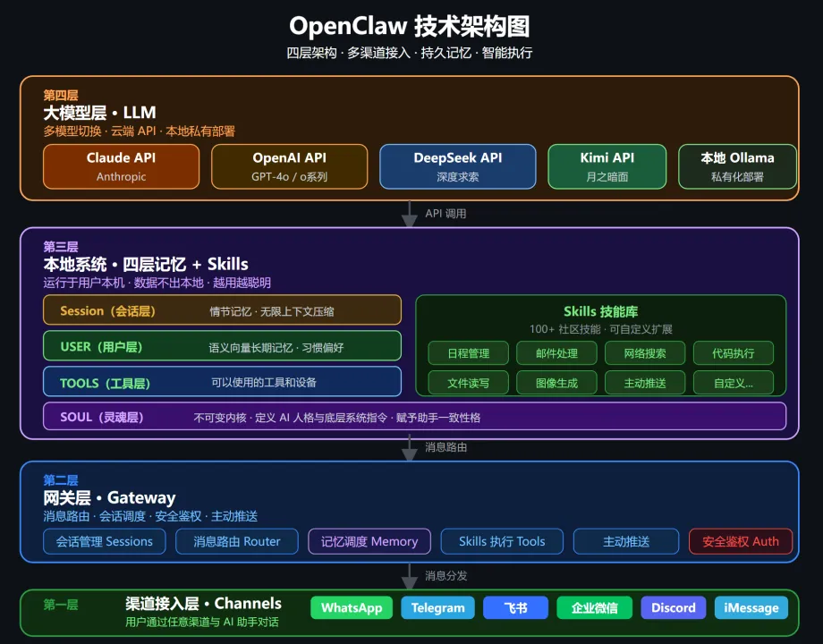823x644 pixels.
Task: Click the 飞书 channel badge
Action: [x=515, y=608]
